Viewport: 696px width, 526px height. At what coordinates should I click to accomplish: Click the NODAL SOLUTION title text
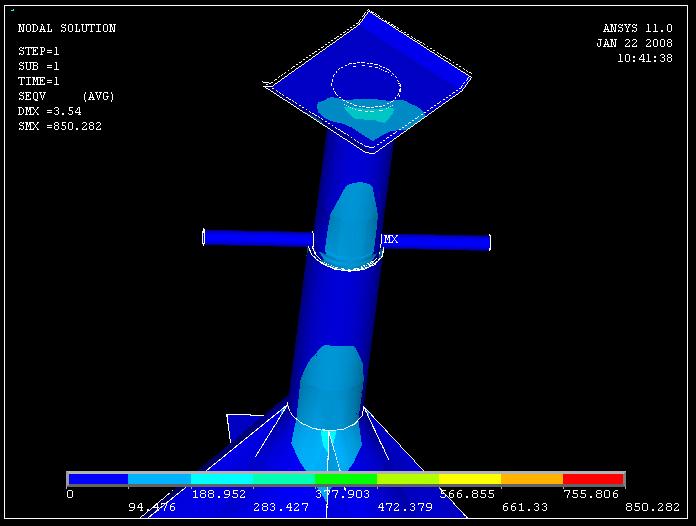(67, 28)
